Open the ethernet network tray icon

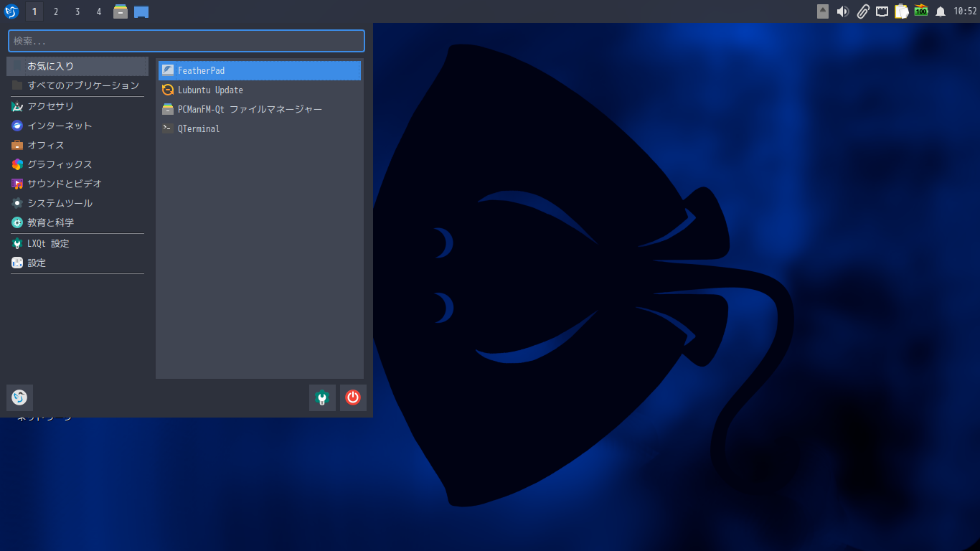882,11
